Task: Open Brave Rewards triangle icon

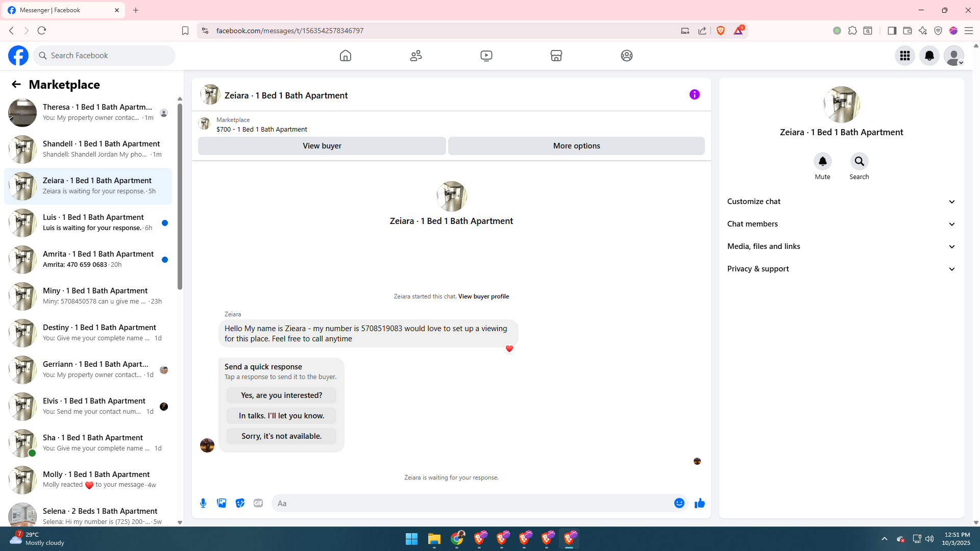Action: click(x=739, y=31)
